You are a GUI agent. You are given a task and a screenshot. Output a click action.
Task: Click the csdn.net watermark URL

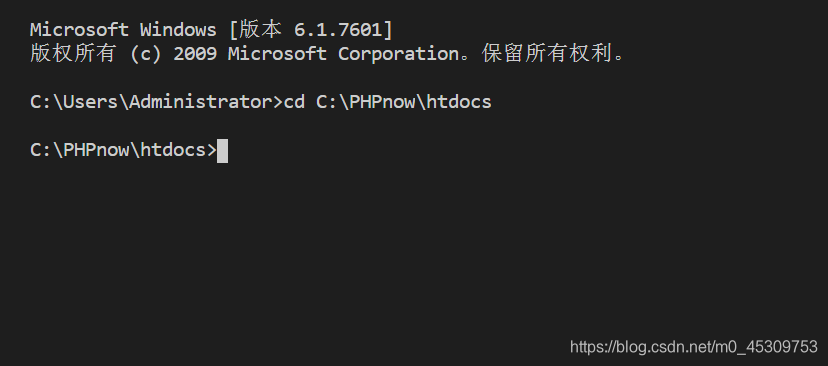(x=693, y=347)
